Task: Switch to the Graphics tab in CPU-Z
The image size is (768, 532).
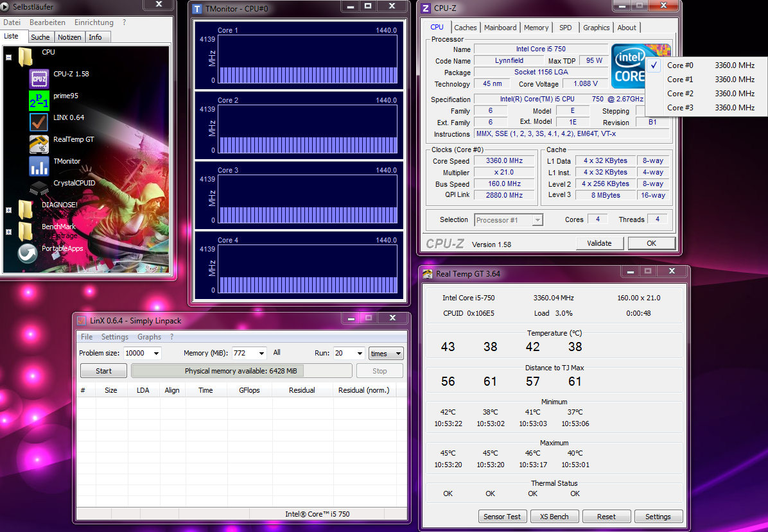Action: coord(596,28)
